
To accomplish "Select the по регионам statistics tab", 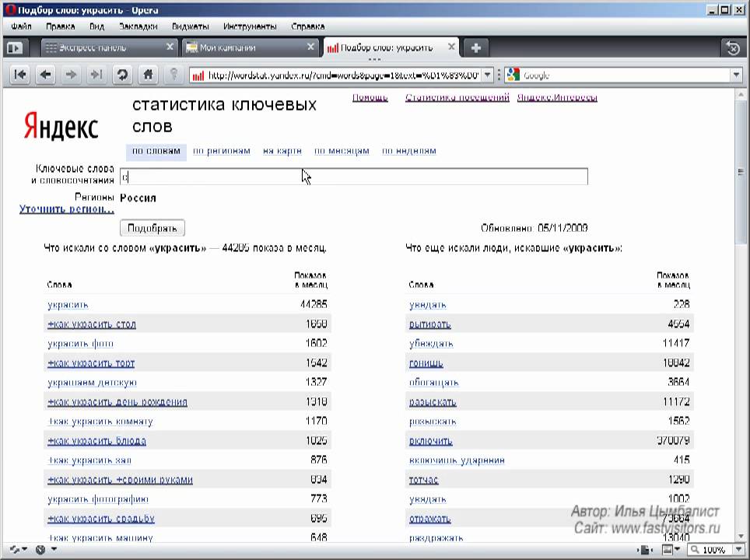I will (222, 151).
